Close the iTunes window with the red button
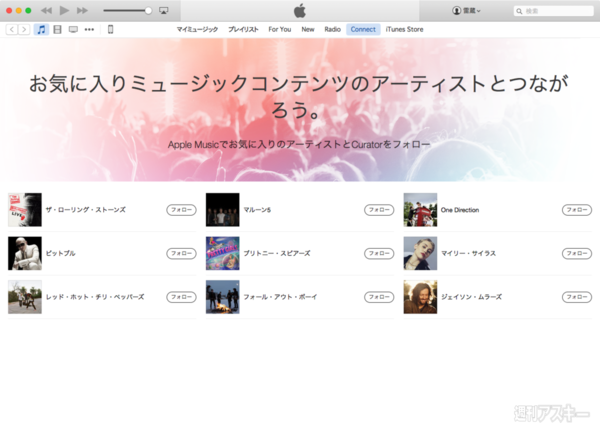Image resolution: width=600 pixels, height=433 pixels. (9, 11)
